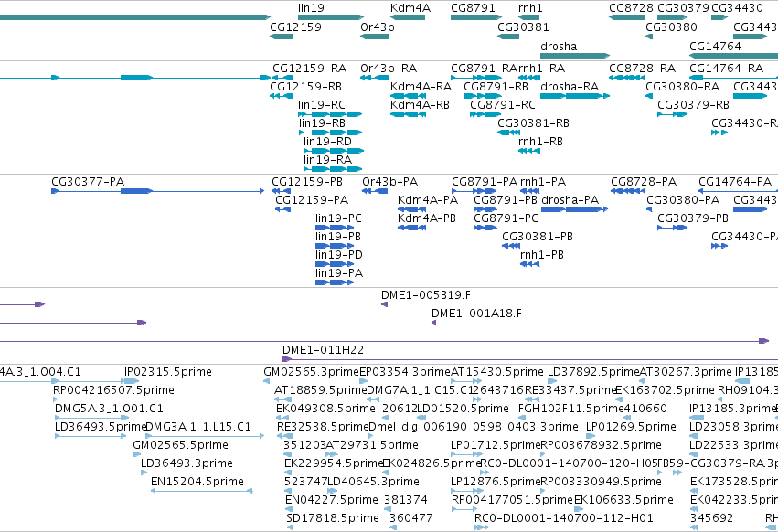Click protein feature lin19-PB
The image size is (778, 532).
pyautogui.click(x=335, y=246)
